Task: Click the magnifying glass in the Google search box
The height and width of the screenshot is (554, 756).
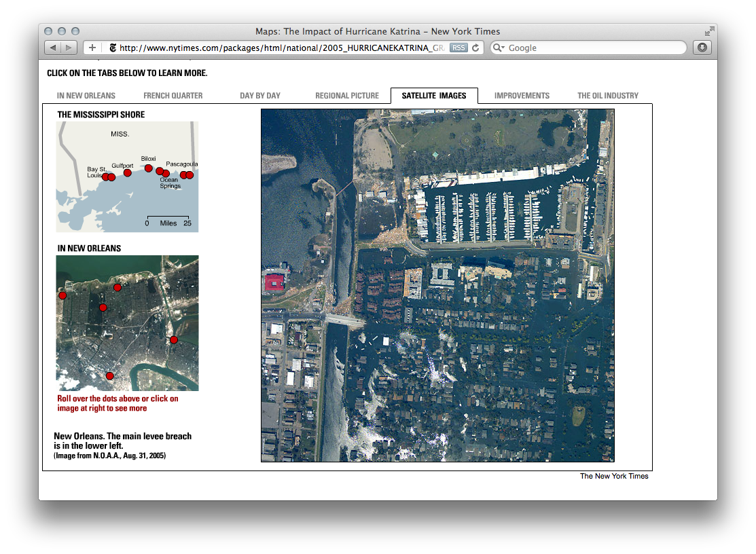Action: pyautogui.click(x=497, y=48)
